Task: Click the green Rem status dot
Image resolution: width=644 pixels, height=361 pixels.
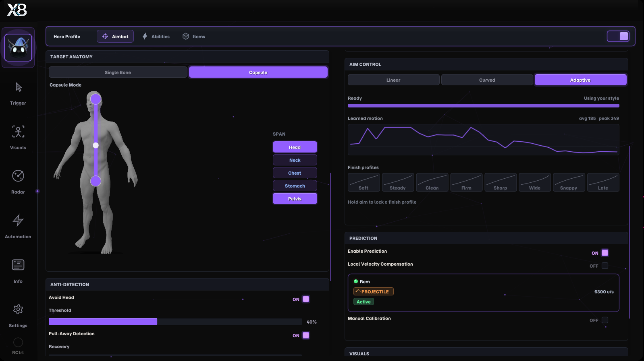Action: click(356, 281)
